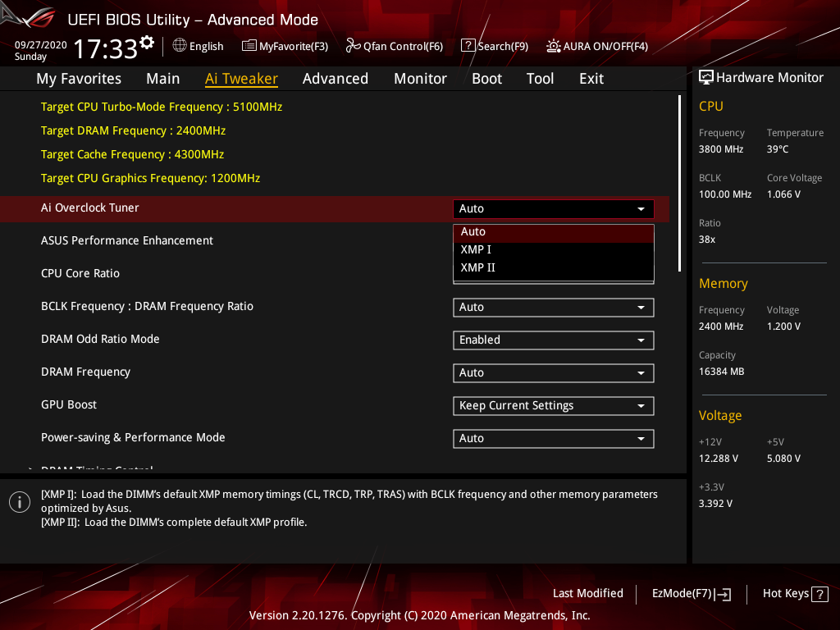Select the CPU Core Ratio row
Screen dimensions: 840x630
[x=80, y=273]
